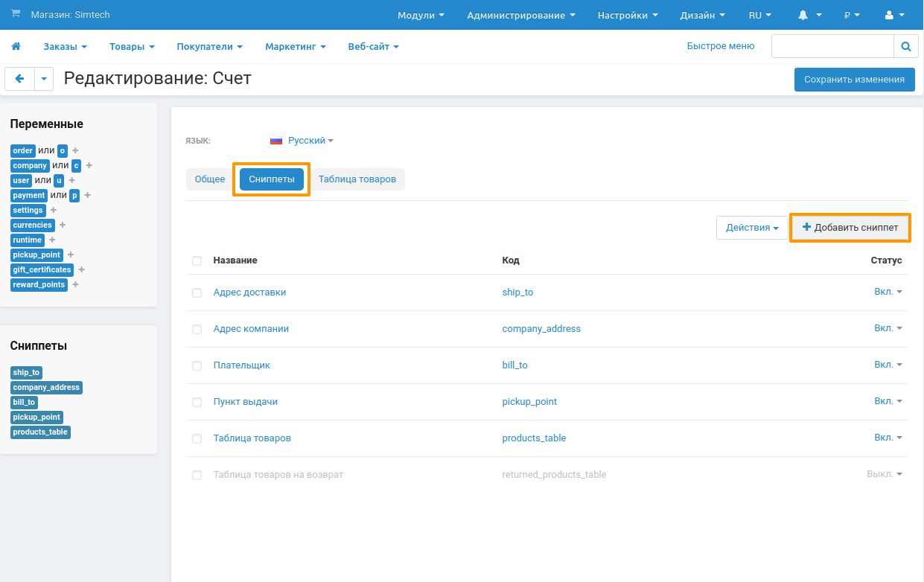The width and height of the screenshot is (924, 582).
Task: Open the Действия dropdown
Action: click(752, 228)
